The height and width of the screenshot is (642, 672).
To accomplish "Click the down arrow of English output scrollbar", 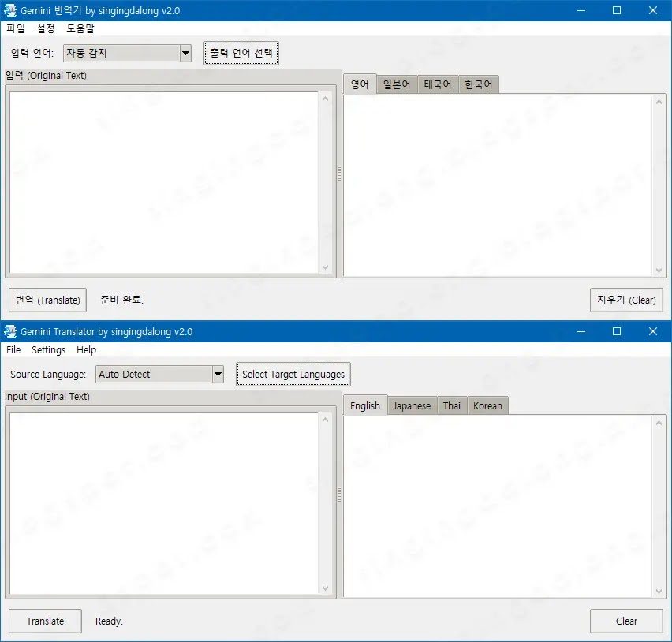I will [x=659, y=592].
